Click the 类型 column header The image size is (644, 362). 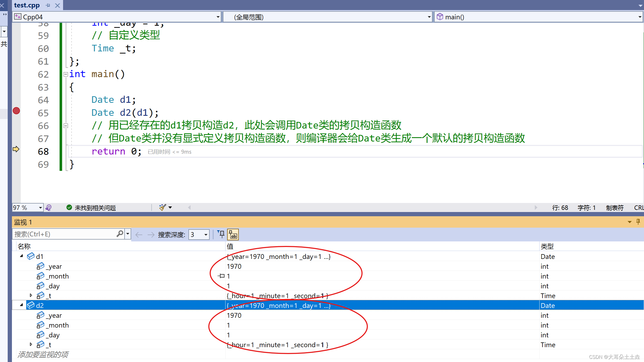pos(547,246)
